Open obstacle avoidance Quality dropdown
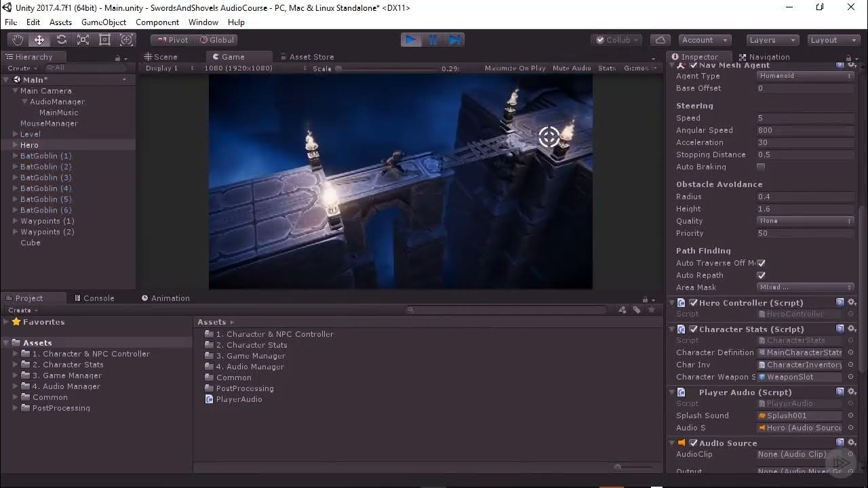The height and width of the screenshot is (488, 868). point(805,221)
